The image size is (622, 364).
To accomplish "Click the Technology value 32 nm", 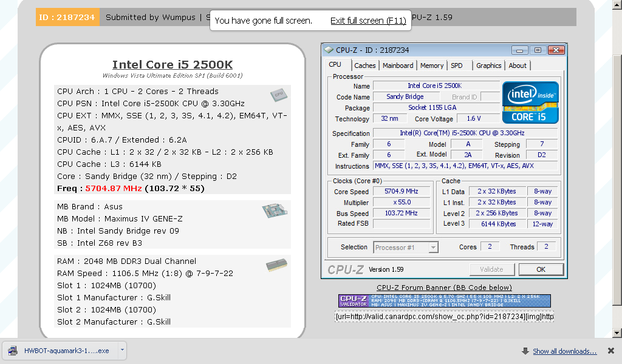I will coord(389,118).
